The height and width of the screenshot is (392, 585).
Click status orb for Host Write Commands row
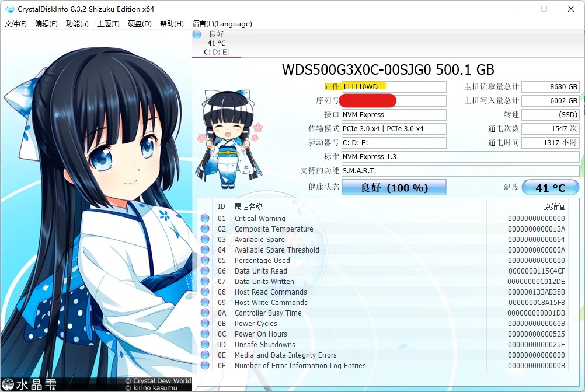pos(205,302)
